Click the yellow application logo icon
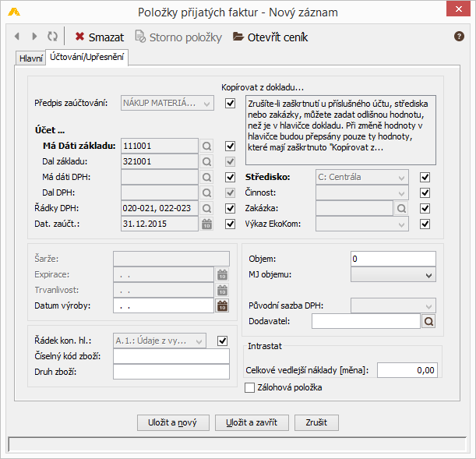This screenshot has height=459, width=476. click(14, 12)
